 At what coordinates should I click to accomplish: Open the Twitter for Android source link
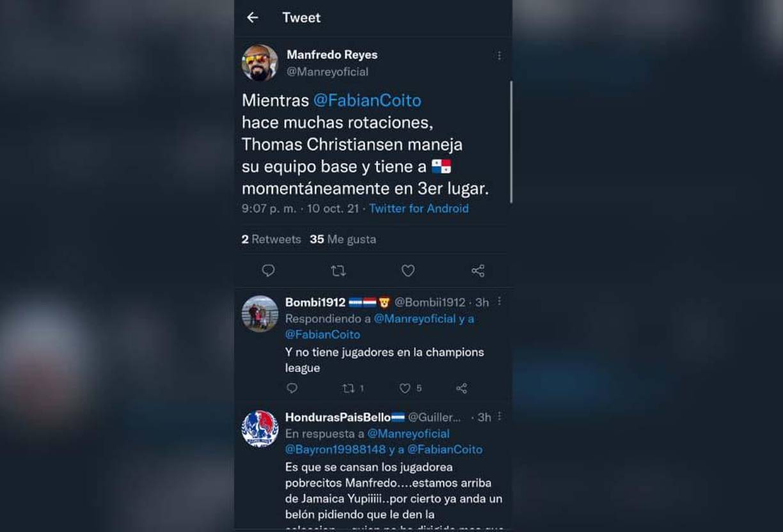[418, 208]
